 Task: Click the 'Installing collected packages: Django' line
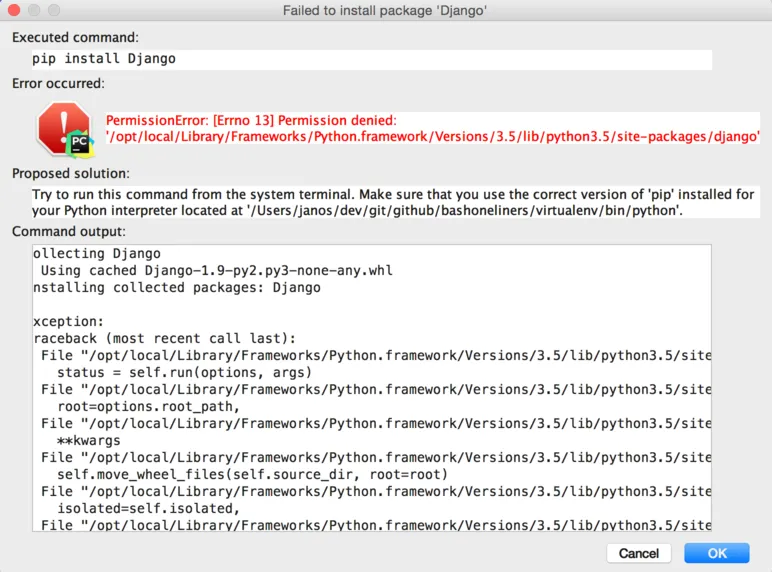pyautogui.click(x=177, y=288)
